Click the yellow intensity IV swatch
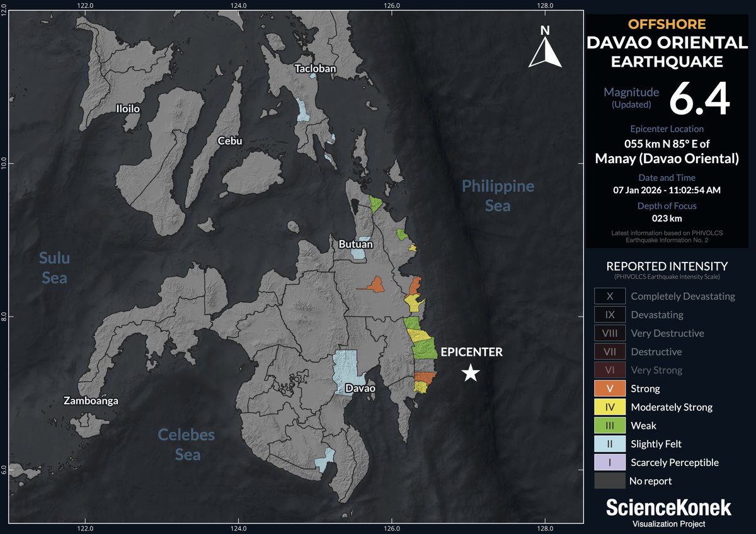 click(609, 407)
